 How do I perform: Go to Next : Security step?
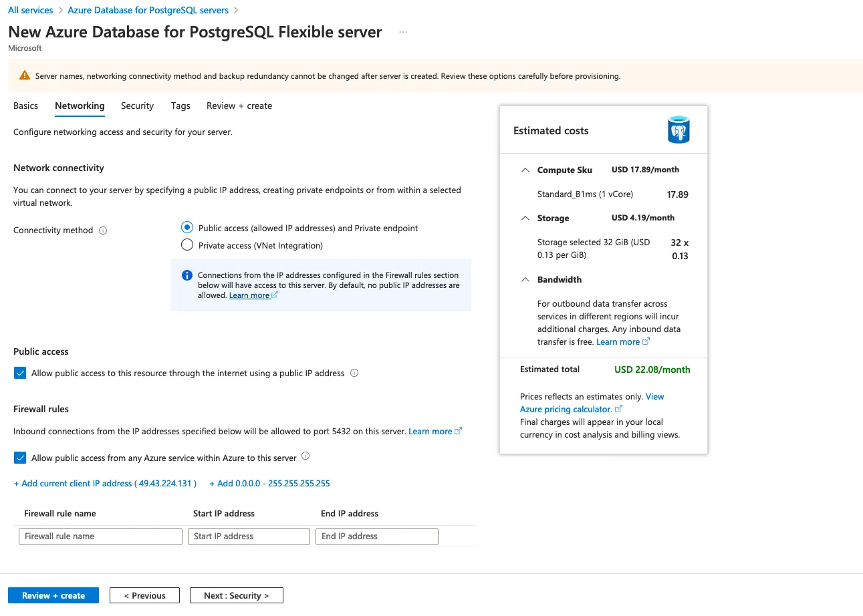(236, 596)
